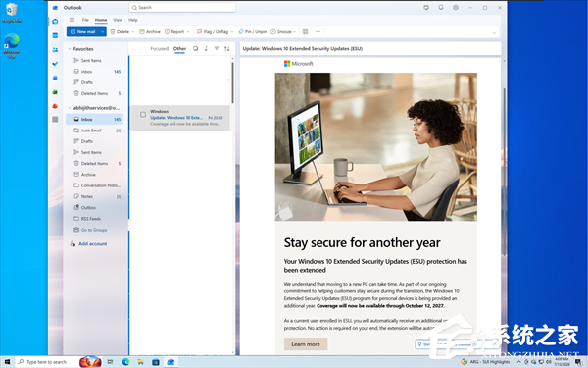588x368 pixels.
Task: Select the Other inbox tab
Action: coord(179,48)
